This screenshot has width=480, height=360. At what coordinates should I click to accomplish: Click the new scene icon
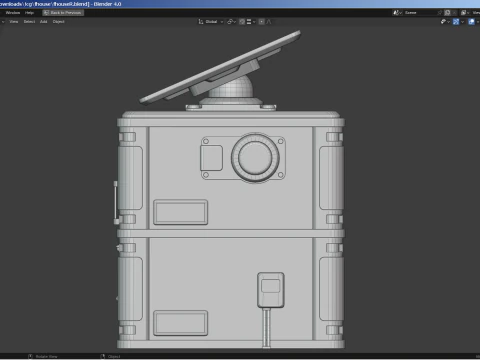[x=448, y=13]
